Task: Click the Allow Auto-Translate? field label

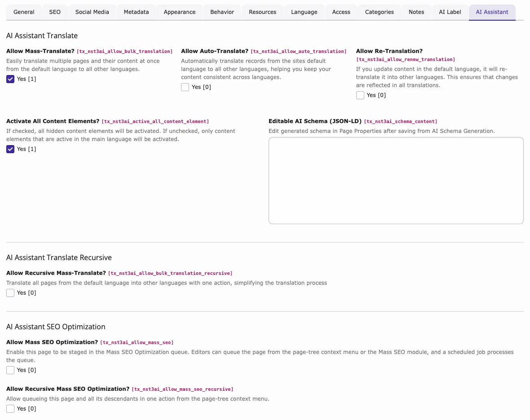Action: [215, 51]
